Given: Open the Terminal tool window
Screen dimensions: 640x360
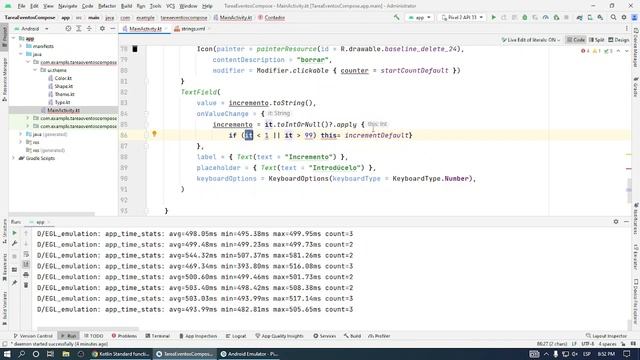Looking at the screenshot, I should [158, 336].
